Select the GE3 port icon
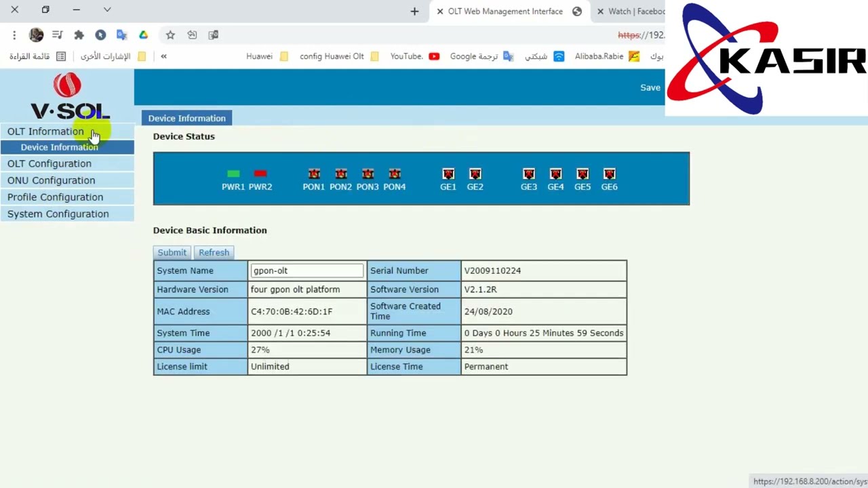The height and width of the screenshot is (488, 868). pyautogui.click(x=529, y=174)
